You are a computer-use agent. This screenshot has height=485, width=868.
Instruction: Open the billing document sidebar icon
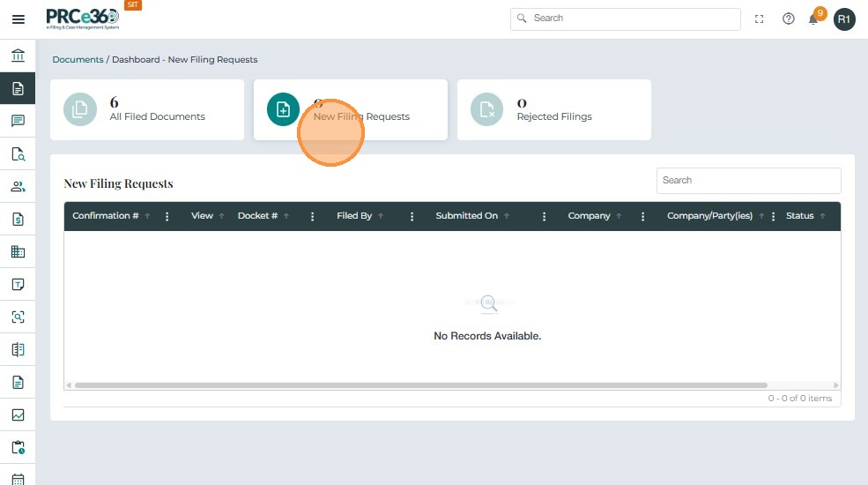[x=18, y=219]
